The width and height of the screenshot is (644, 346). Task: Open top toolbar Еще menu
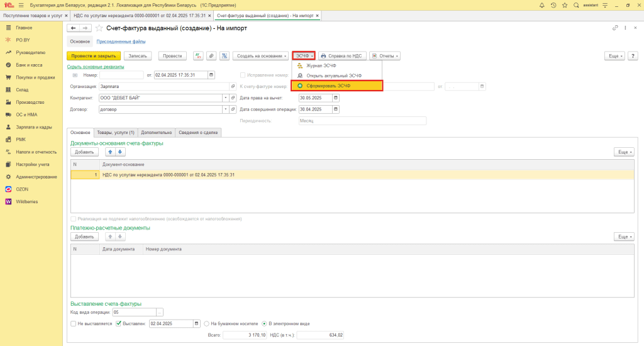pyautogui.click(x=614, y=56)
